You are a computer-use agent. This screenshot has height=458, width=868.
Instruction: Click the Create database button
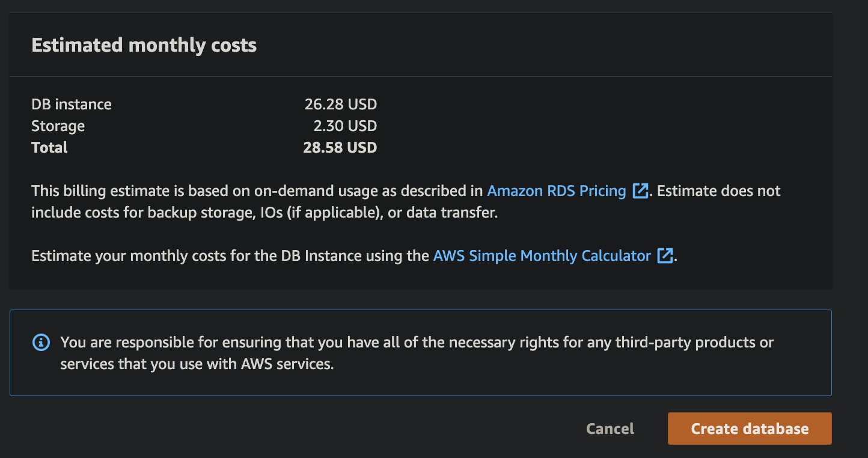(750, 429)
